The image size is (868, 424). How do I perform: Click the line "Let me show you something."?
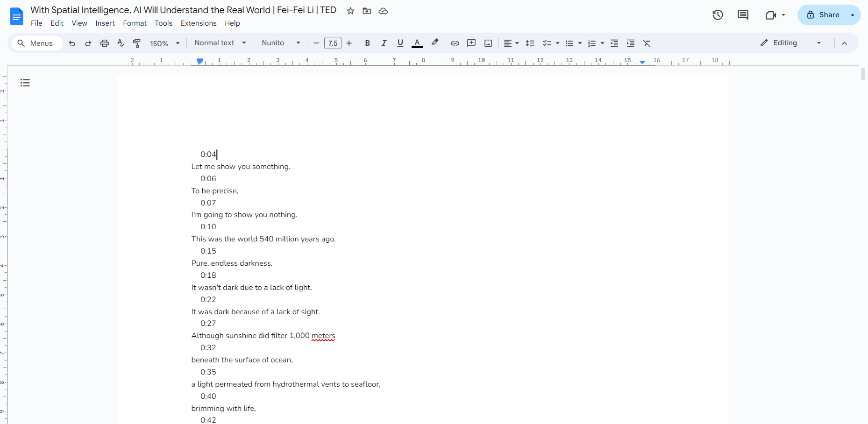point(241,167)
